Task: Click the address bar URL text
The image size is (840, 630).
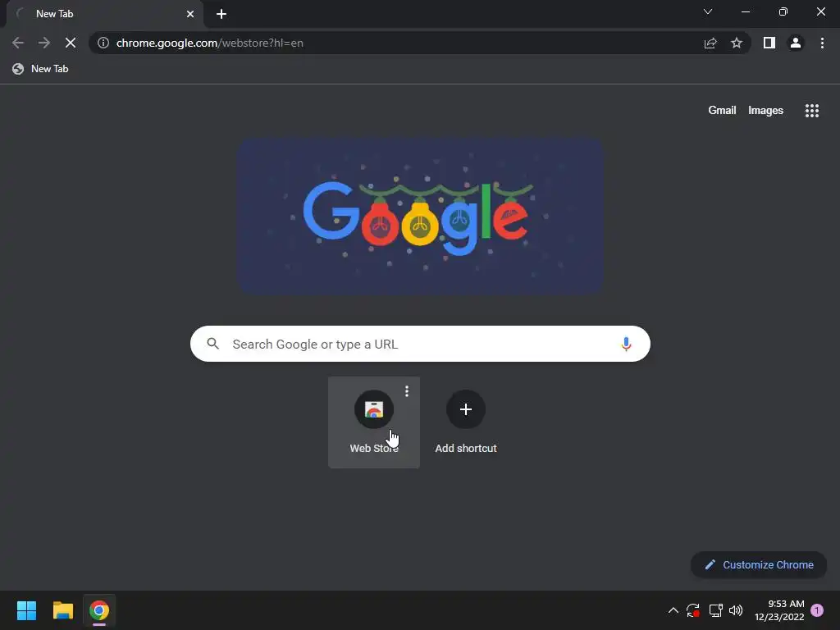Action: (x=209, y=43)
